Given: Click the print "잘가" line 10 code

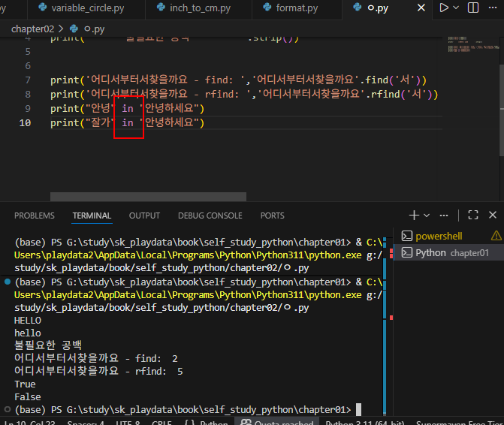Looking at the screenshot, I should (127, 122).
